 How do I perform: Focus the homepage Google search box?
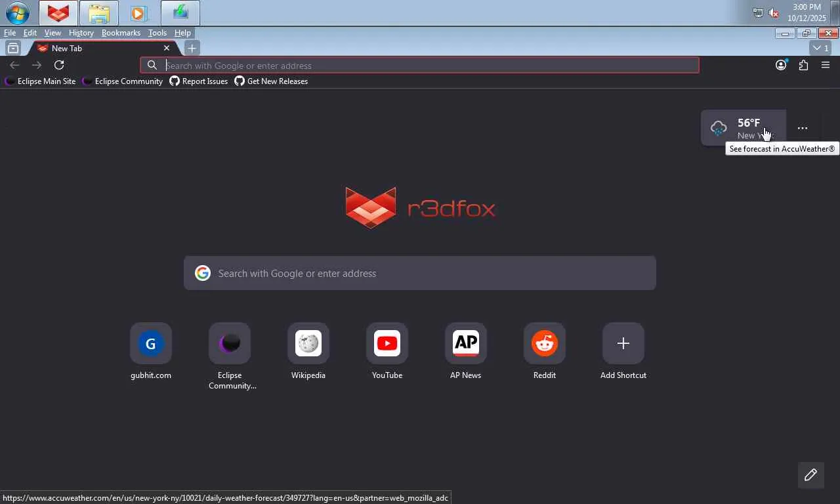[x=420, y=273]
